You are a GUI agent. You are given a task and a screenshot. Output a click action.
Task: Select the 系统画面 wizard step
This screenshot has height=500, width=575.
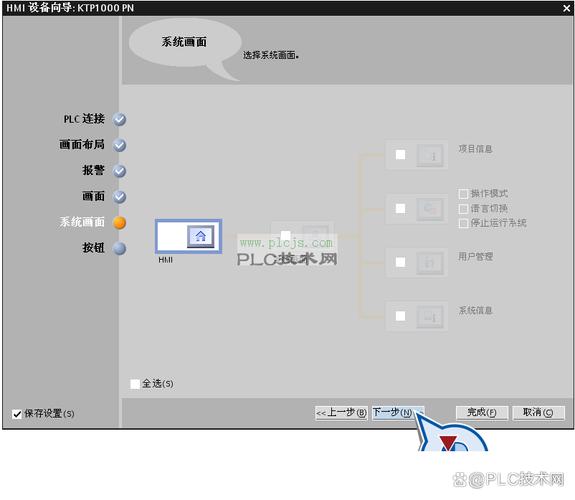(x=82, y=222)
